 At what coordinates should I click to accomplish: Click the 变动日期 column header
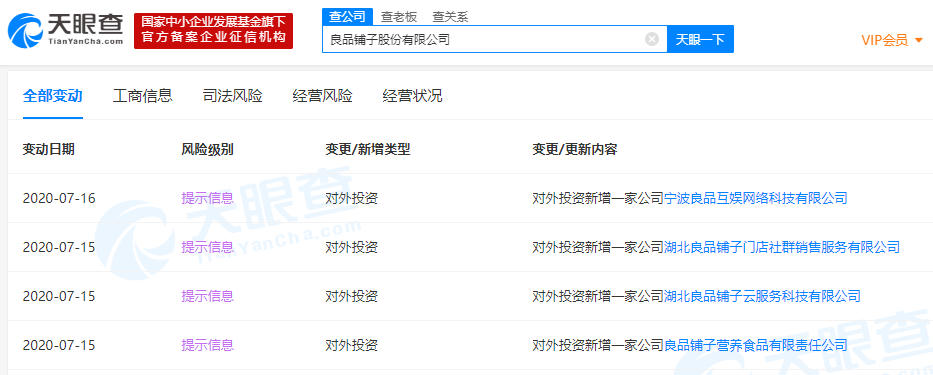pos(49,149)
